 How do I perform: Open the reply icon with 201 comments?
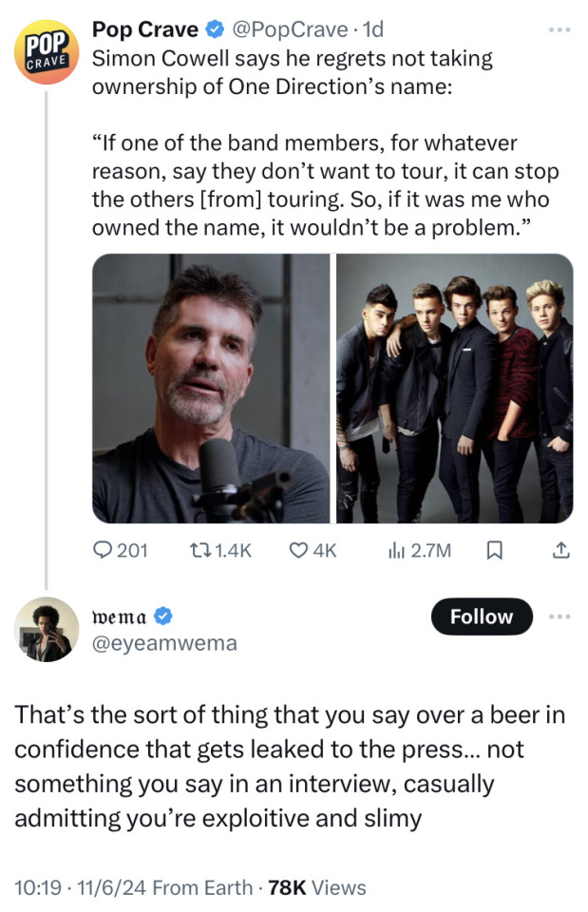(x=104, y=550)
